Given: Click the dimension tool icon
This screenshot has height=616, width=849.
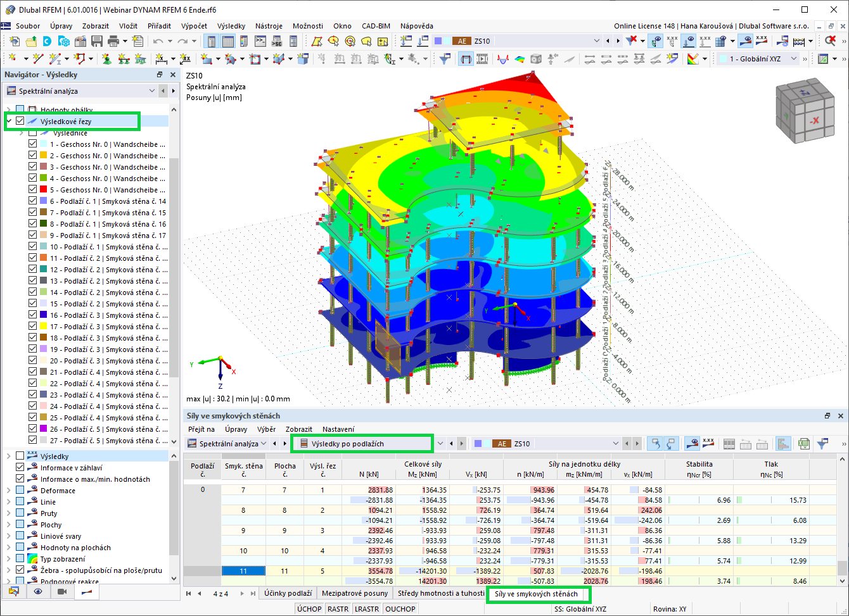Looking at the screenshot, I should pos(162,59).
